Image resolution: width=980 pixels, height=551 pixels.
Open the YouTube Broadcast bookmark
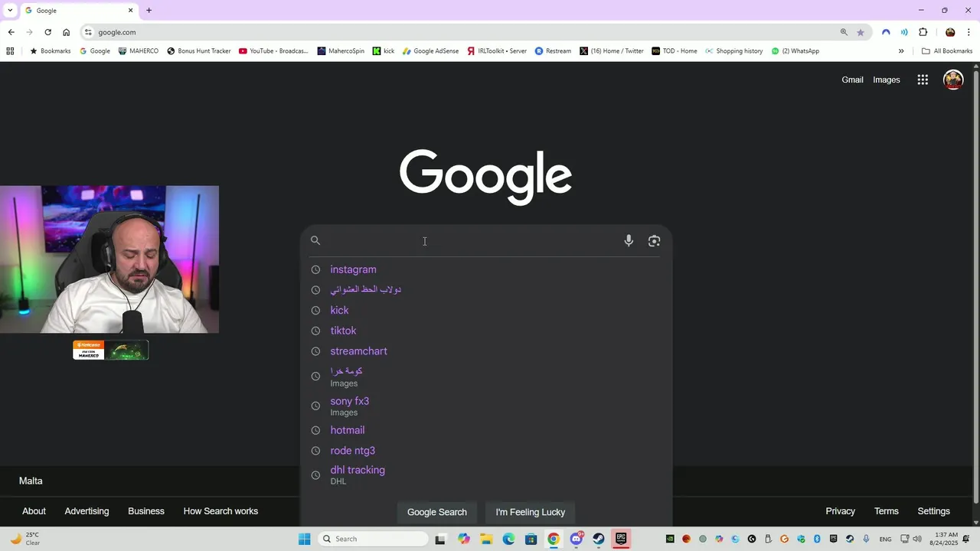click(273, 51)
